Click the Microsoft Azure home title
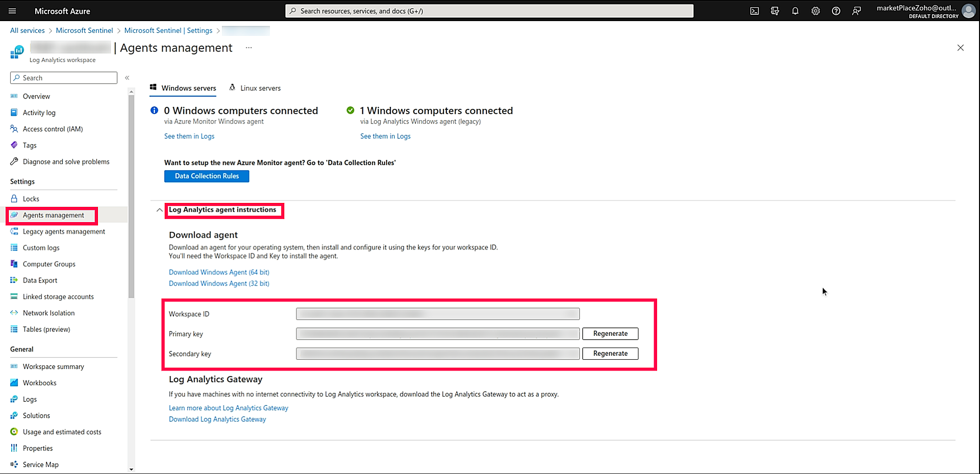The width and height of the screenshot is (980, 474). pyautogui.click(x=62, y=11)
